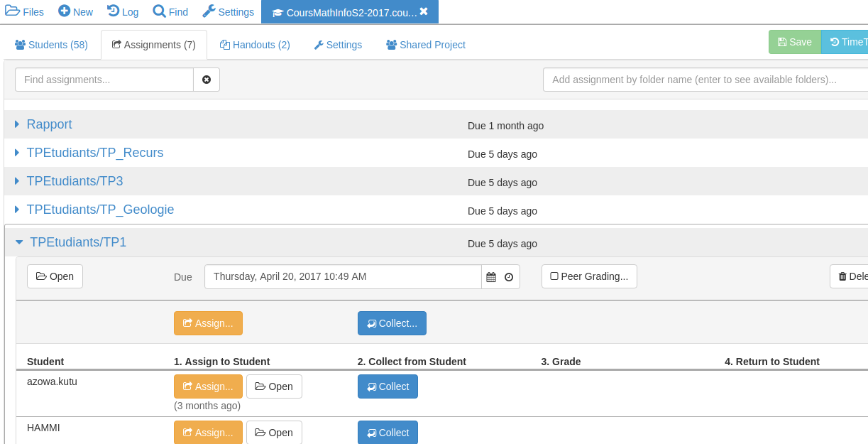Switch to the Students (58) tab
The image size is (868, 444).
51,45
